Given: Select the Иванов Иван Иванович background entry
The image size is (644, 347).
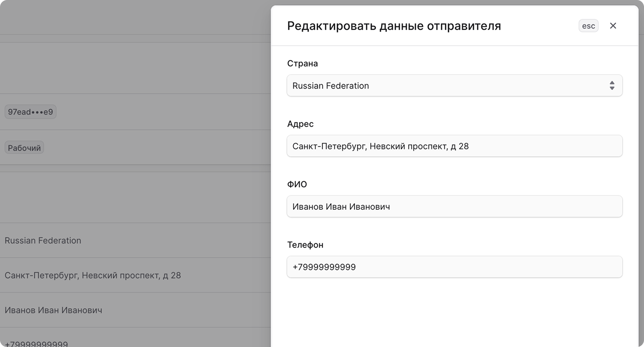Looking at the screenshot, I should [x=53, y=310].
